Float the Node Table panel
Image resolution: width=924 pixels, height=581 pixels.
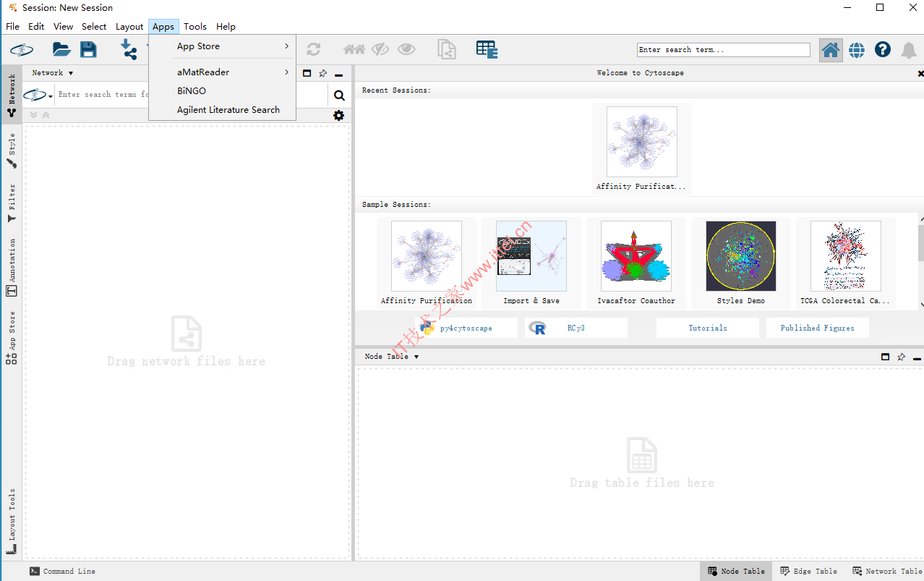coord(885,357)
